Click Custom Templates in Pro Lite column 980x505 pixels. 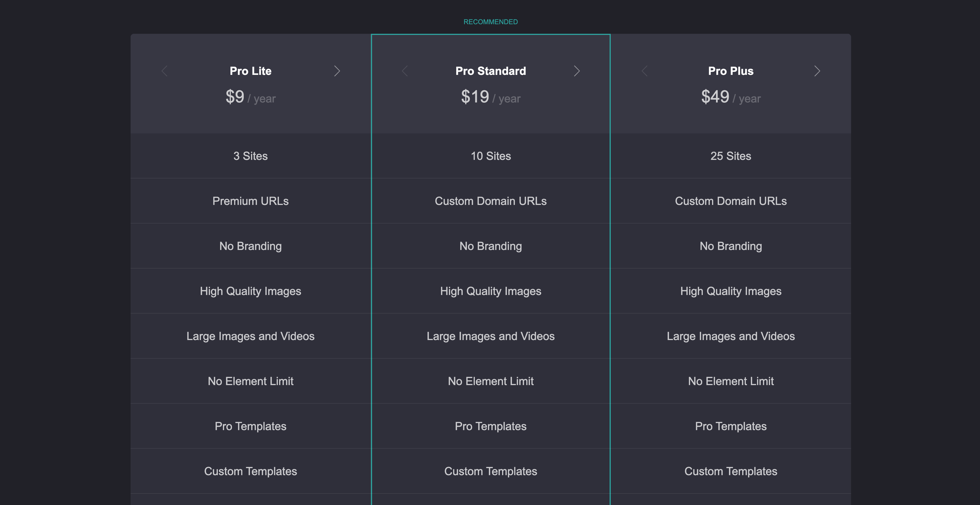(250, 471)
